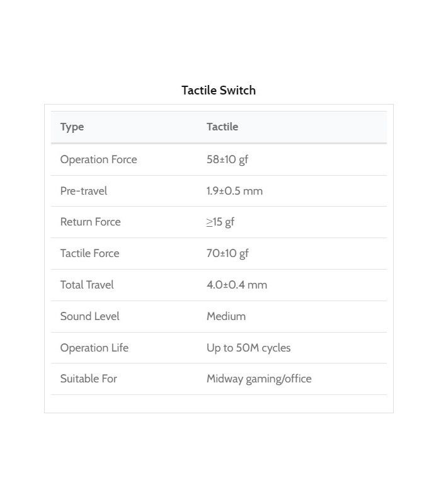
Task: Select the Pre-travel row label
Action: click(84, 191)
